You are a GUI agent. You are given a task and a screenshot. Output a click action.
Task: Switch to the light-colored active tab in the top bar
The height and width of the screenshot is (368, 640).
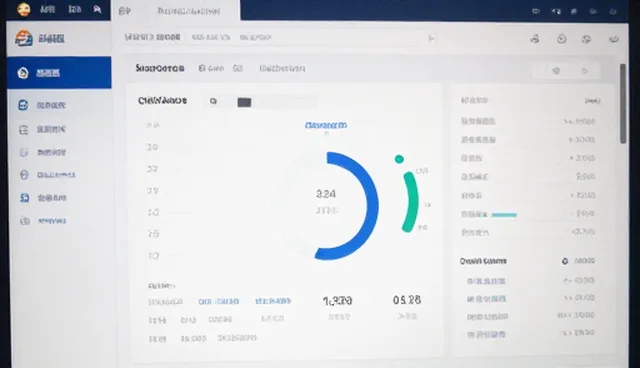click(176, 11)
